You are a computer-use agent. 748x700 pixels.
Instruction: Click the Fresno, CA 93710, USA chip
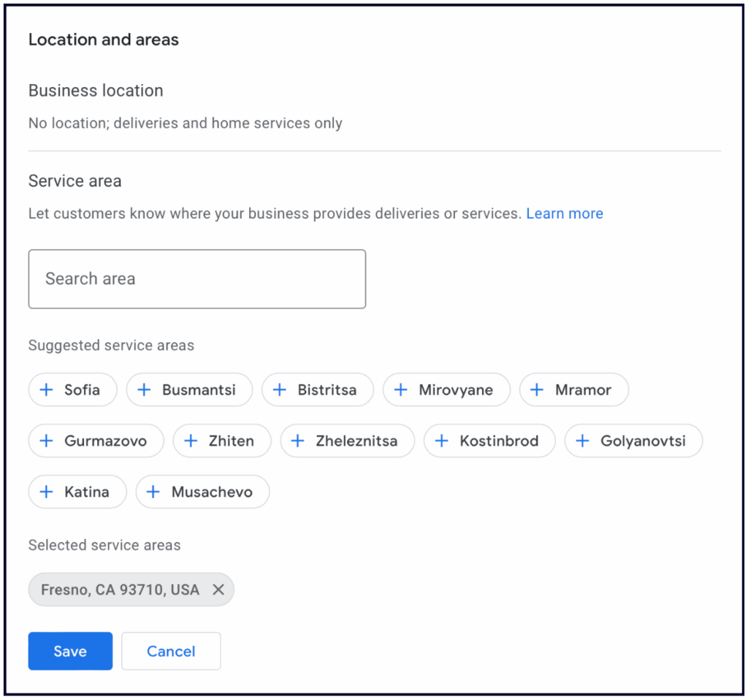(x=120, y=590)
